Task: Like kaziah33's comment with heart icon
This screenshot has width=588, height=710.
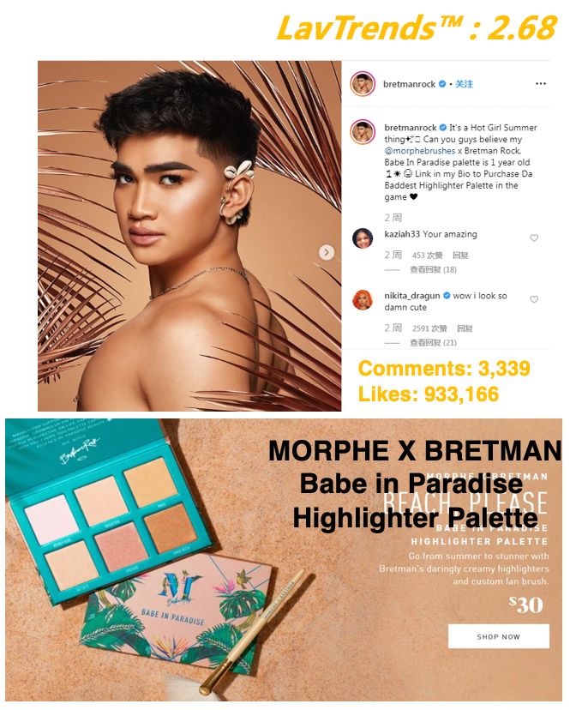Action: (x=534, y=238)
